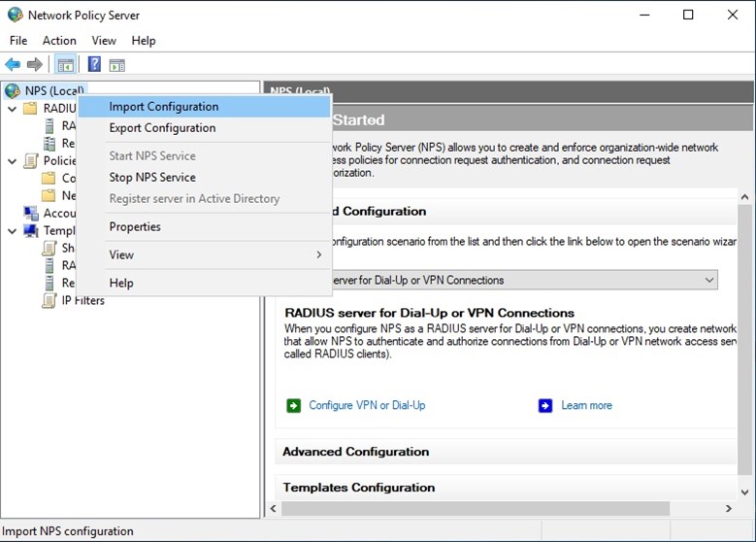
Task: Click the blue arrow icon beside Learn more
Action: pyautogui.click(x=544, y=405)
